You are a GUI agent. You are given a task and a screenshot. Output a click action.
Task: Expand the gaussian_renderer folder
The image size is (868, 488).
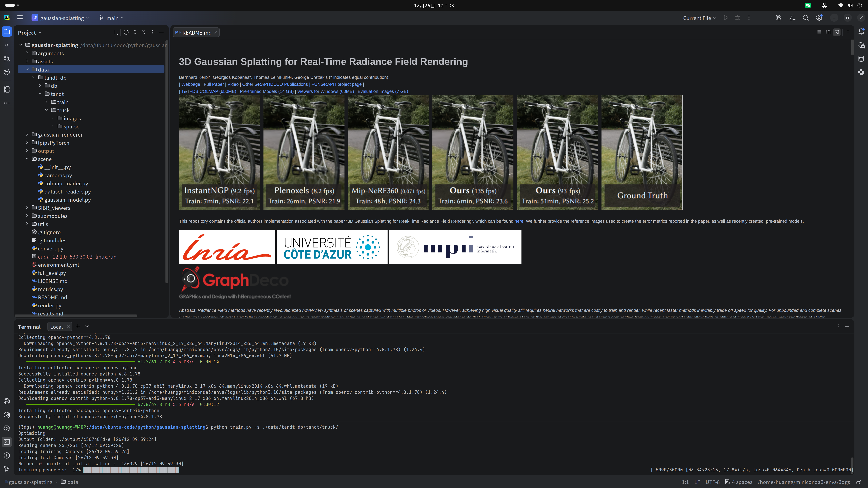(27, 134)
